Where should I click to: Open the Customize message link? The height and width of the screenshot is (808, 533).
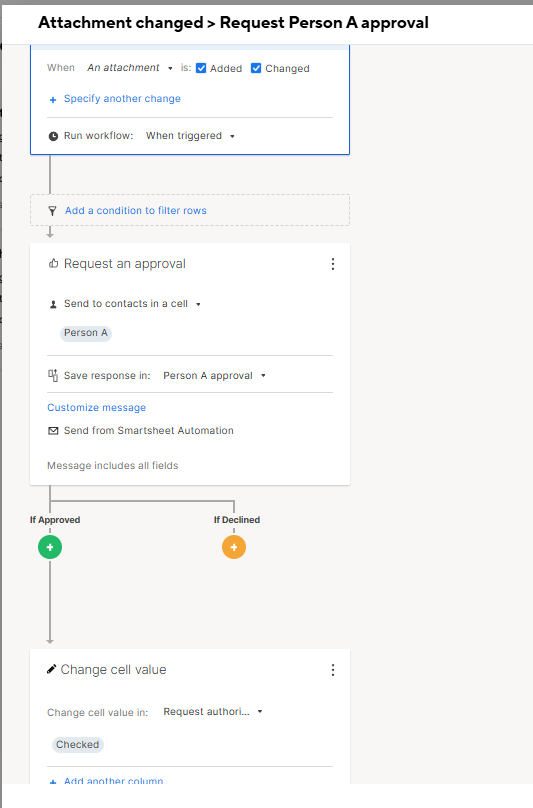(x=96, y=407)
